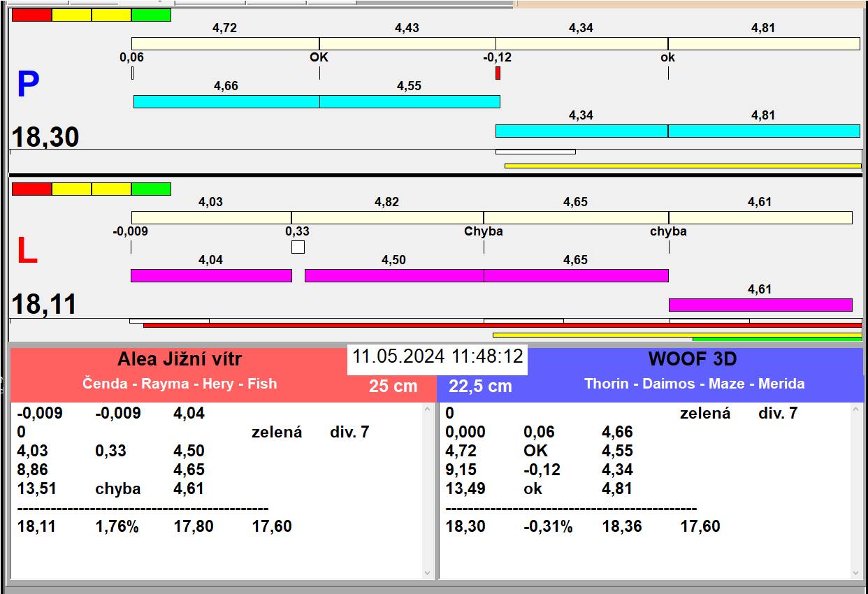Image resolution: width=868 pixels, height=594 pixels.
Task: Select the WOOF 3D team header
Action: coord(693,359)
